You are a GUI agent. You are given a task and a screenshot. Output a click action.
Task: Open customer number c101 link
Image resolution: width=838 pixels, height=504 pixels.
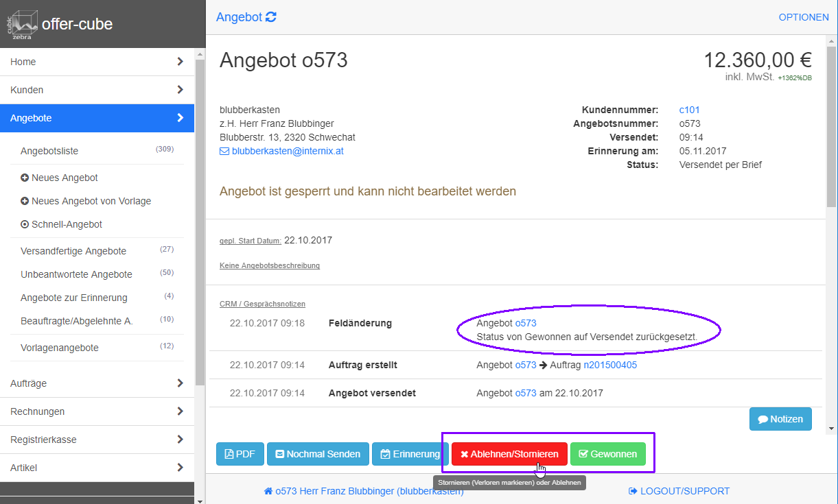point(689,110)
